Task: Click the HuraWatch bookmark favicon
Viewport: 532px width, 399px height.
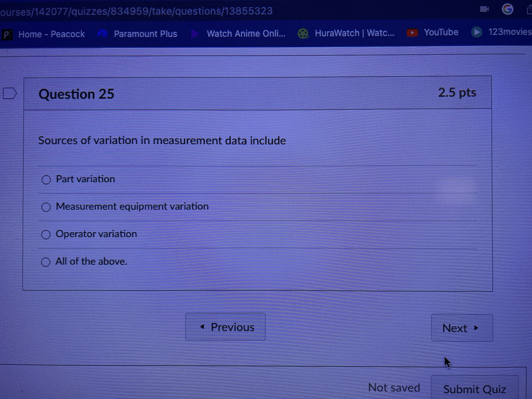Action: 303,33
